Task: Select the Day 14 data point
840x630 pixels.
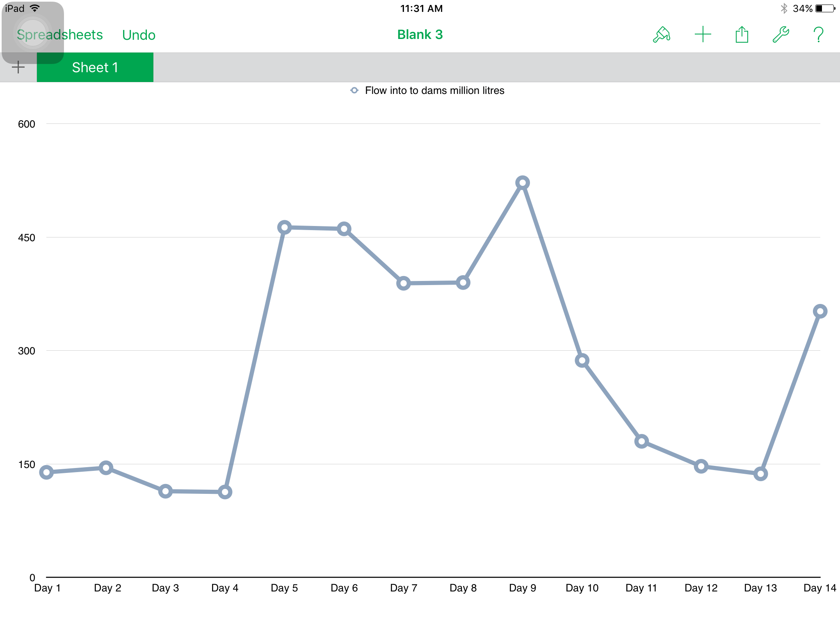Action: (819, 311)
